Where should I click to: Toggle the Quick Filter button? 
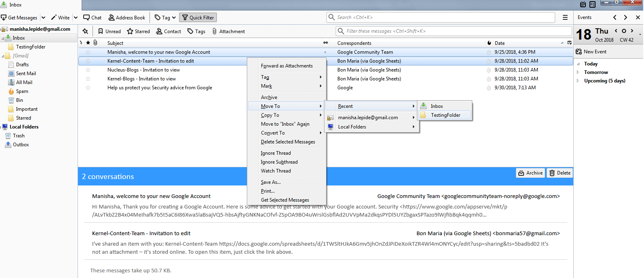pos(198,17)
